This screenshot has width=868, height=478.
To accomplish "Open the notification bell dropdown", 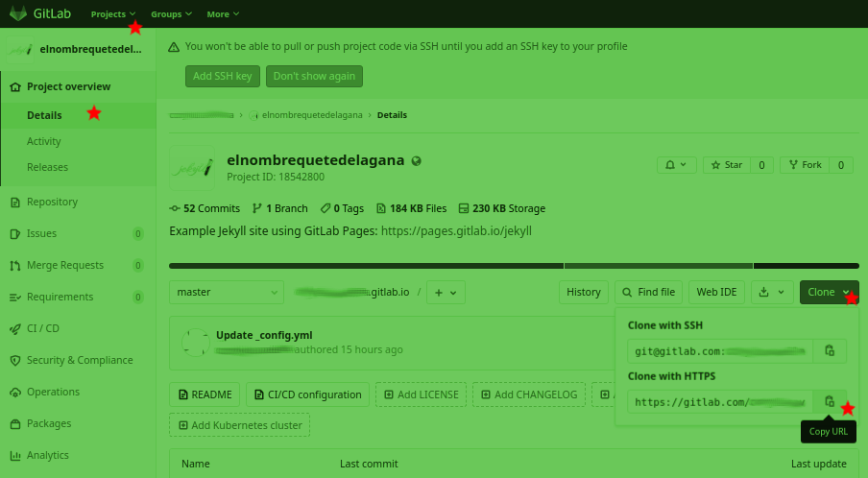I will point(677,165).
